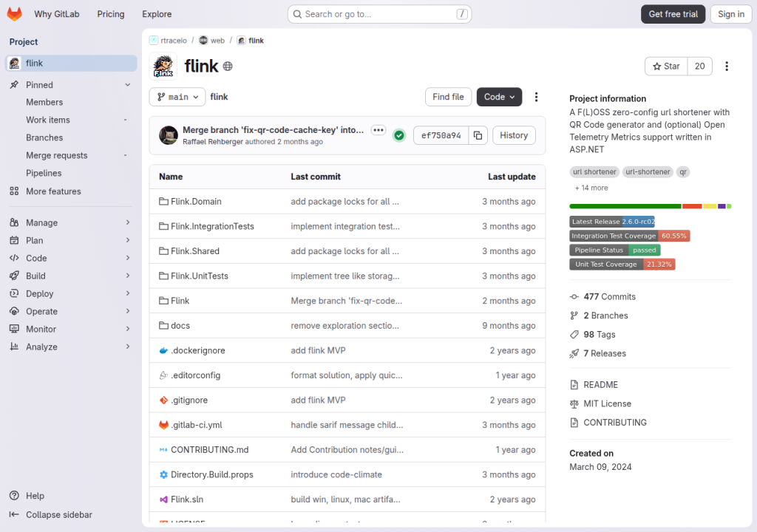The width and height of the screenshot is (757, 532).
Task: Expand the Analyze menu chevron
Action: [x=127, y=347]
